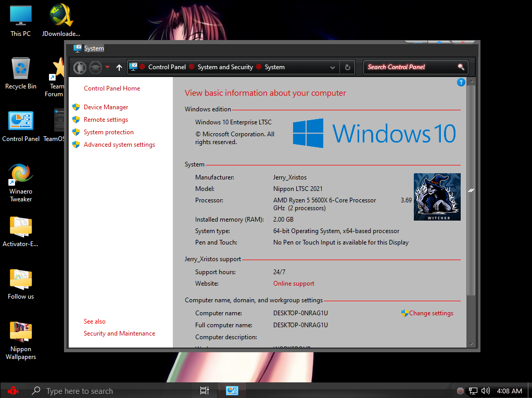Click the up arrow to parent folder
The image size is (532, 398).
[x=119, y=67]
